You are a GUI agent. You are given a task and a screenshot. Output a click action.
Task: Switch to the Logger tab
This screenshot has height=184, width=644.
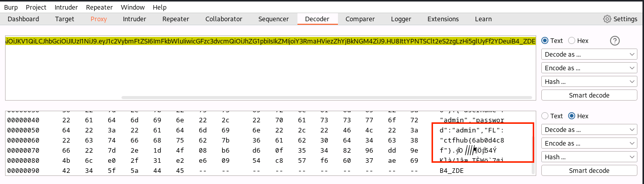click(401, 19)
